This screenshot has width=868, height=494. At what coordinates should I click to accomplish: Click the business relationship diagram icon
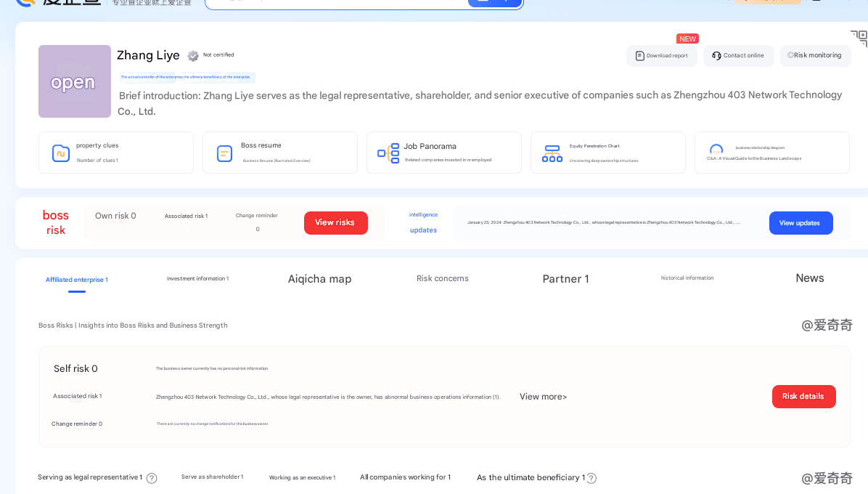click(716, 150)
